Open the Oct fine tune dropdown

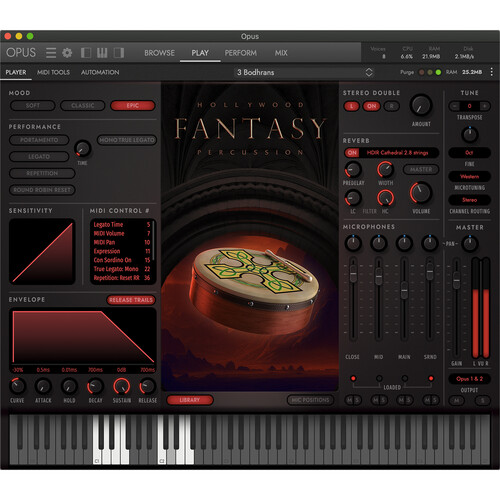tap(469, 153)
